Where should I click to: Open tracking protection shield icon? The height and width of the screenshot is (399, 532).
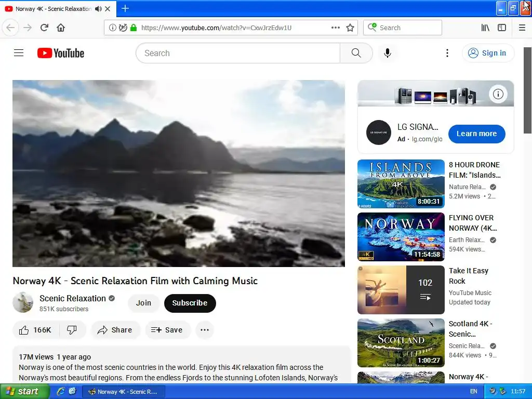tap(123, 28)
